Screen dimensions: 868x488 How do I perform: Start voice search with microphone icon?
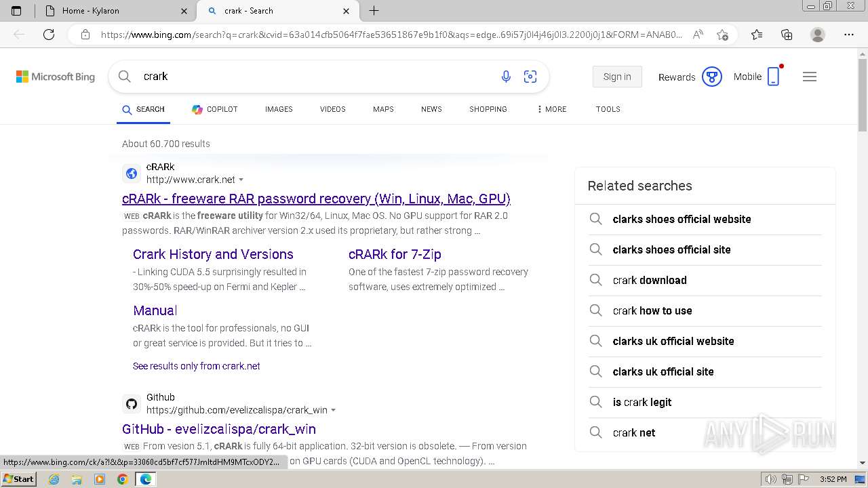point(506,77)
